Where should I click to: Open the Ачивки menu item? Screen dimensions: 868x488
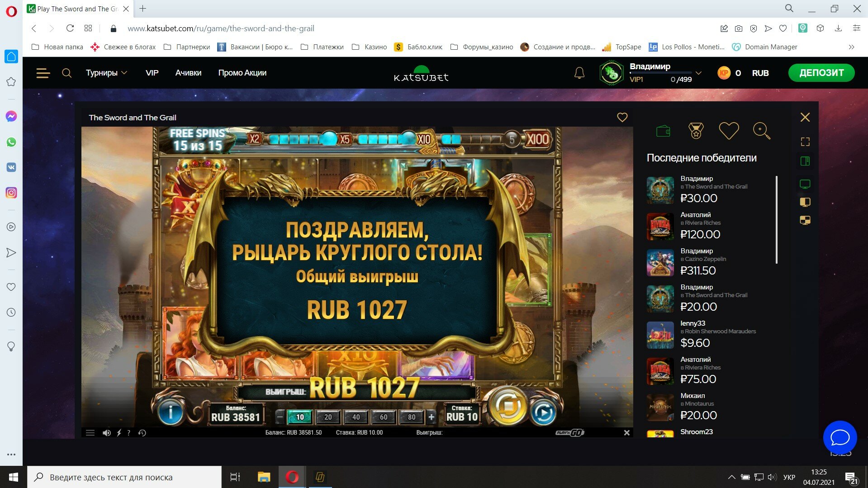188,73
